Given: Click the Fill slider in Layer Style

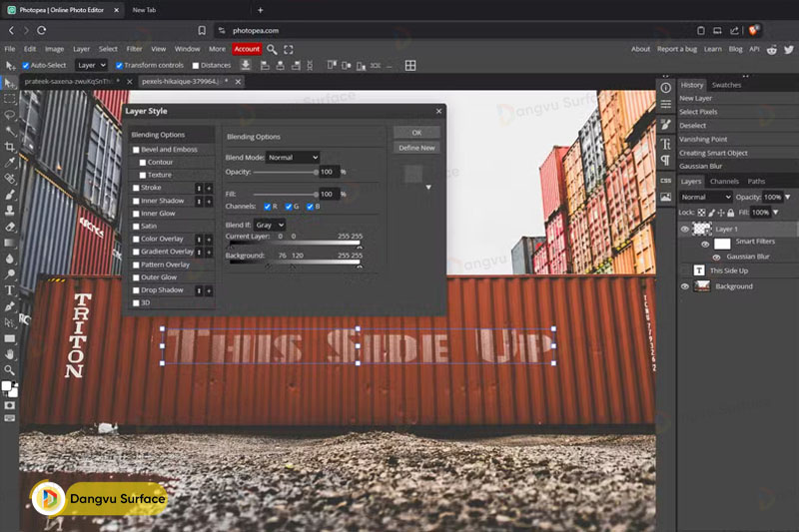Looking at the screenshot, I should [x=286, y=195].
